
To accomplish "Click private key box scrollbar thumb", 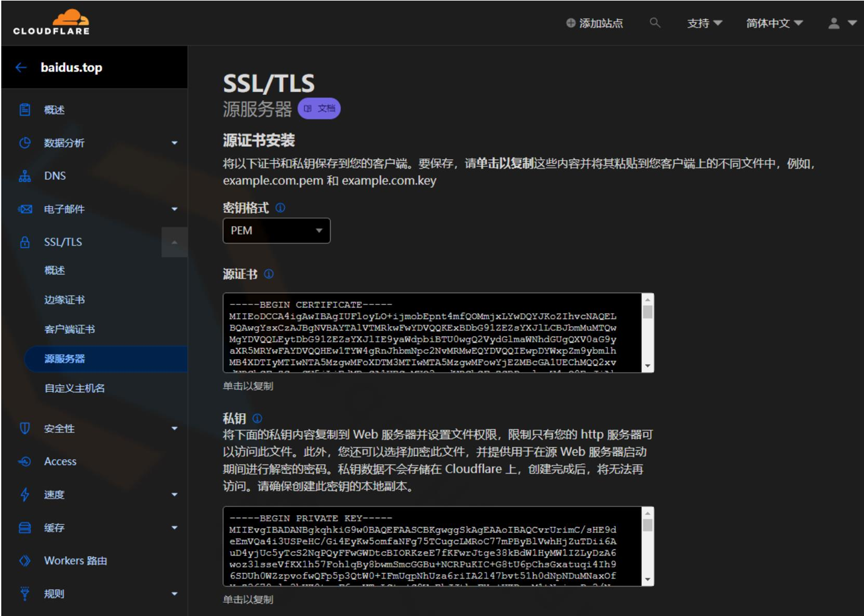I will pos(648,525).
